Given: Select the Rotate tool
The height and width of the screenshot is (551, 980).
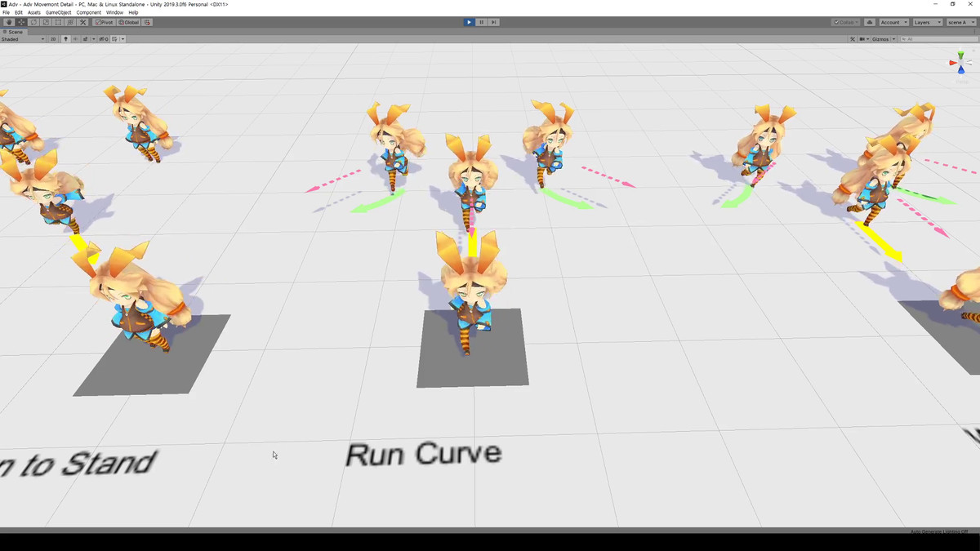Looking at the screenshot, I should coord(34,22).
